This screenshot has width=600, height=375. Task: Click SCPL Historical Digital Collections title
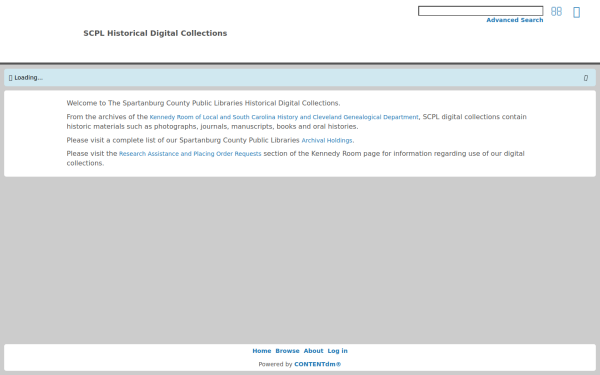click(x=155, y=33)
